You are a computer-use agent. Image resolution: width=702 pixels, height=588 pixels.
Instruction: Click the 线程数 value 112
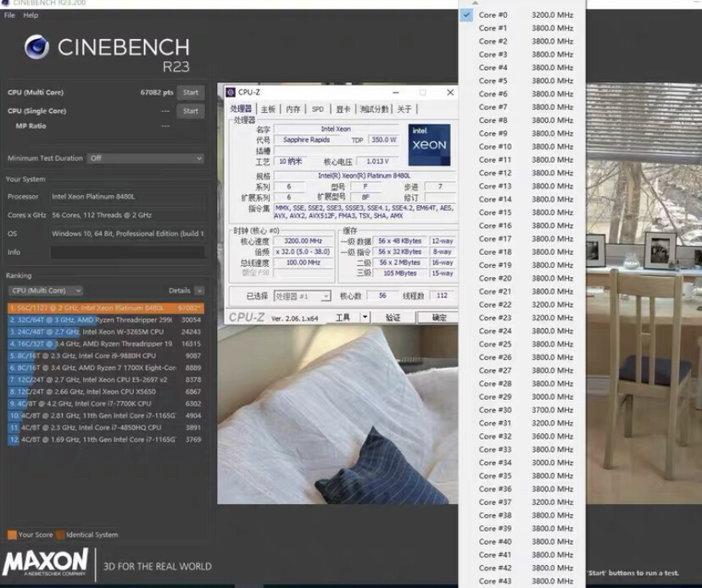[x=442, y=296]
